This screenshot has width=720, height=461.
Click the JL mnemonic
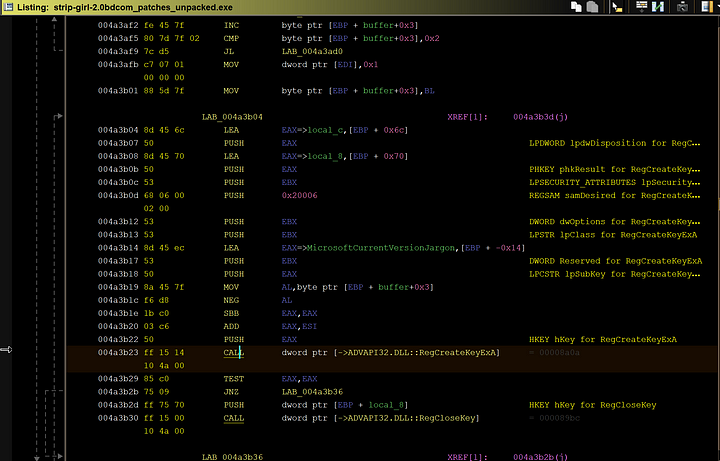[229, 51]
